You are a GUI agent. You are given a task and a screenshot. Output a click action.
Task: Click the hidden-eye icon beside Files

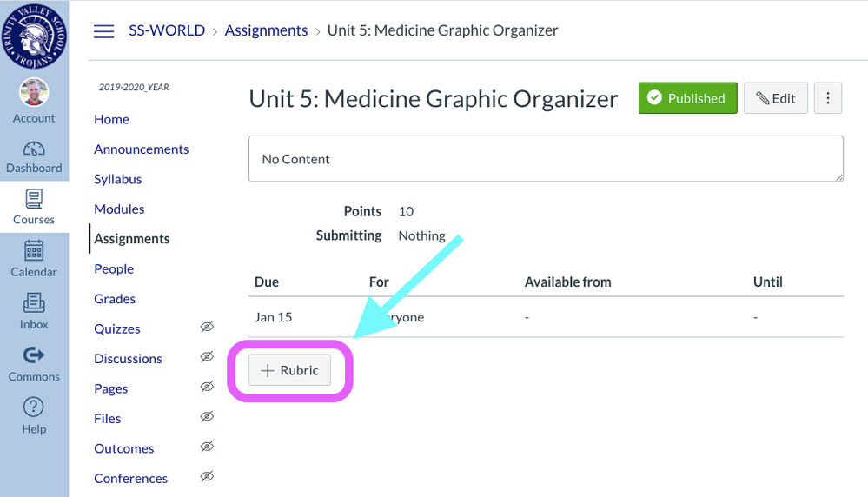point(207,416)
